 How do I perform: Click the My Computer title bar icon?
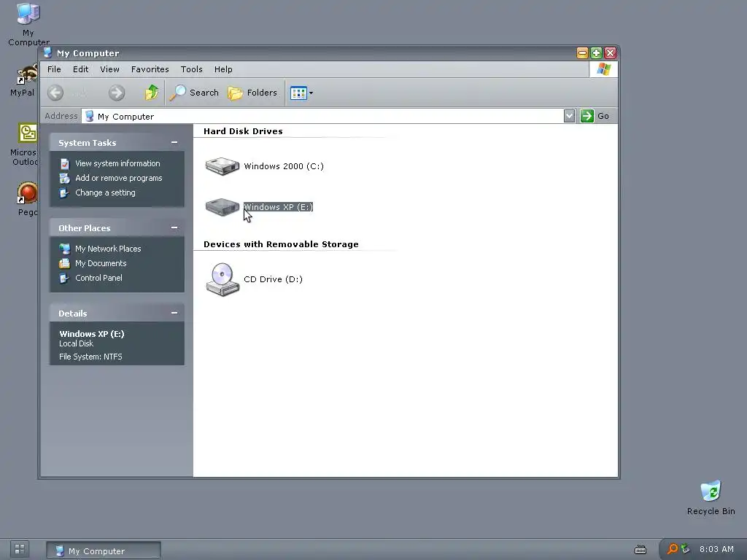click(x=47, y=52)
